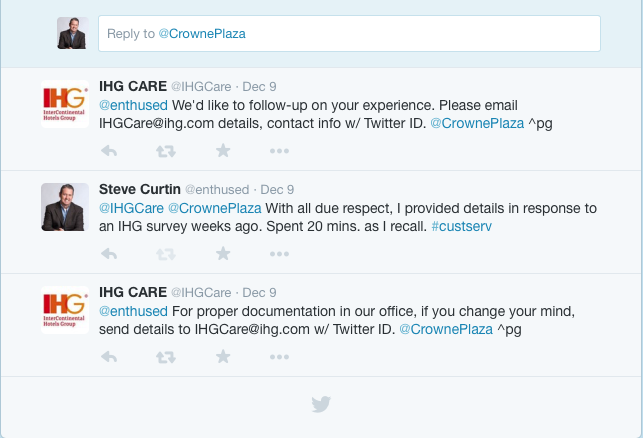The width and height of the screenshot is (643, 438).
Task: Favorite Steve Curtin's tweet with star
Action: tap(223, 253)
